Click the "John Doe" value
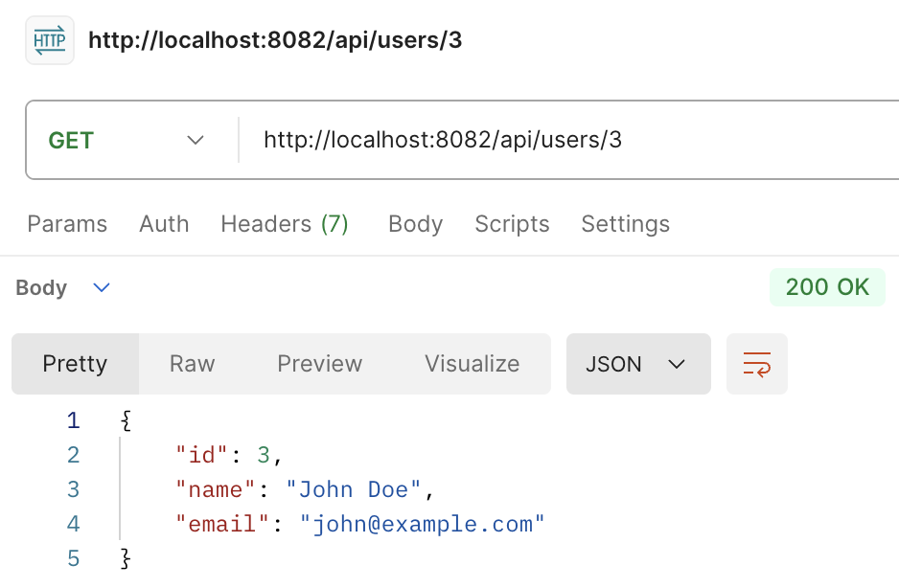 354,490
